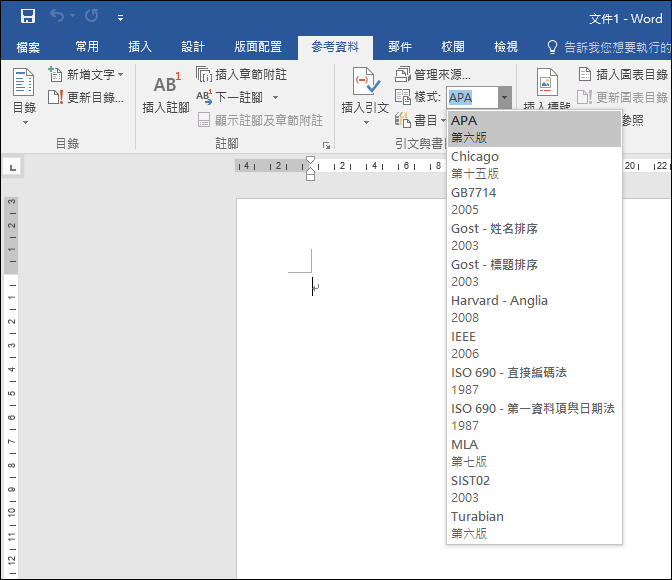Click the tab selector box left of ruler
The height and width of the screenshot is (580, 672).
(13, 167)
